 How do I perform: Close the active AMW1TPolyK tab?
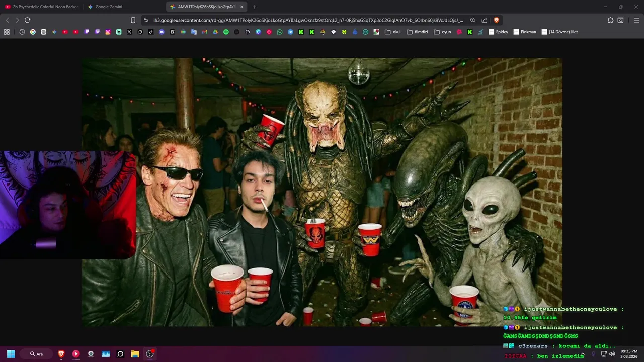pos(242,7)
